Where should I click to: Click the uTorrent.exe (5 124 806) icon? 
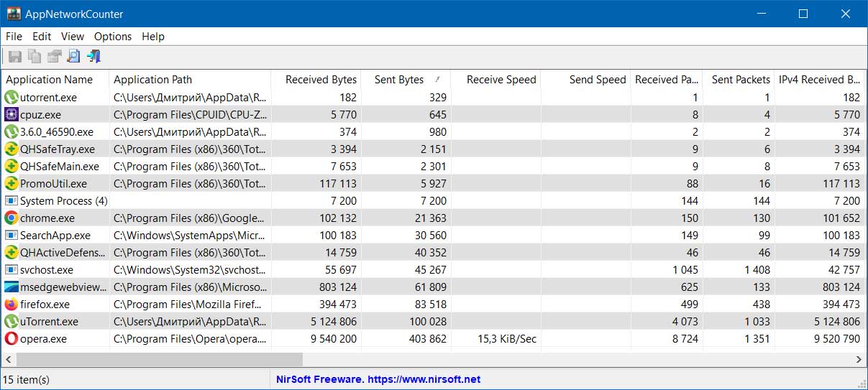[x=11, y=321]
